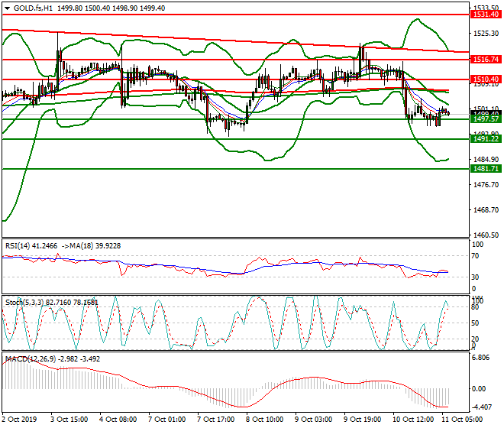
Task: Click the 9 Oct 03:00 time label
Action: tap(313, 420)
